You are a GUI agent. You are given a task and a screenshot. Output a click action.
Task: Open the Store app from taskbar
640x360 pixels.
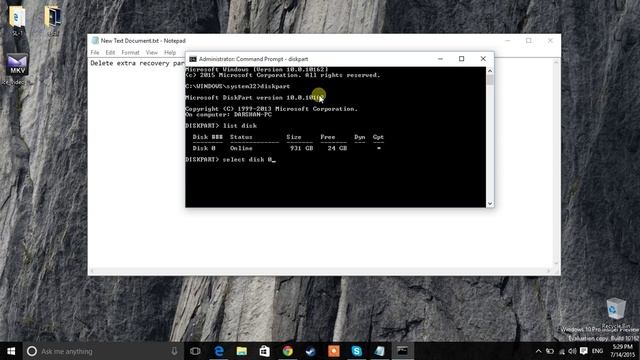[x=264, y=351]
